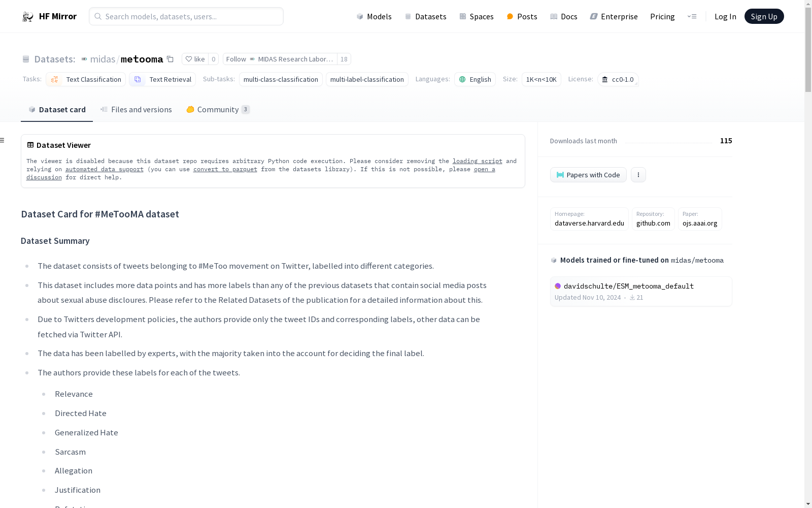Copy dataset name with the copy icon
Screen dimensions: 812x508
click(x=171, y=59)
